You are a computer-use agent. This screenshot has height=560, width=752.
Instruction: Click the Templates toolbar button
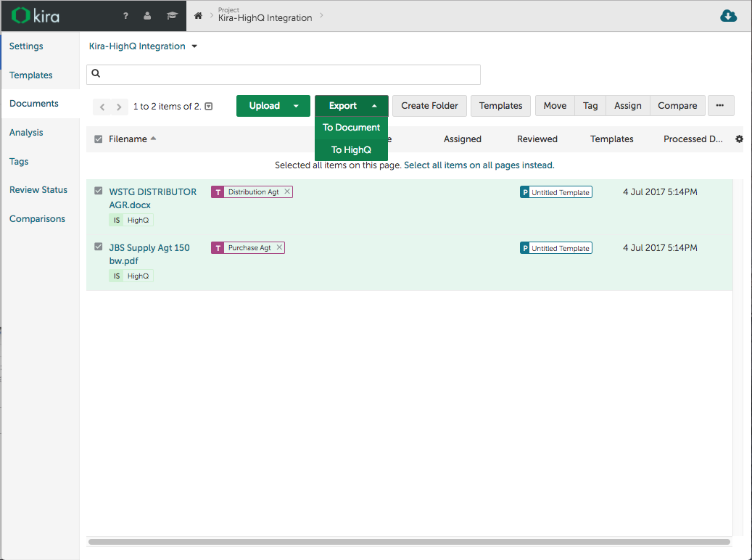pyautogui.click(x=500, y=106)
